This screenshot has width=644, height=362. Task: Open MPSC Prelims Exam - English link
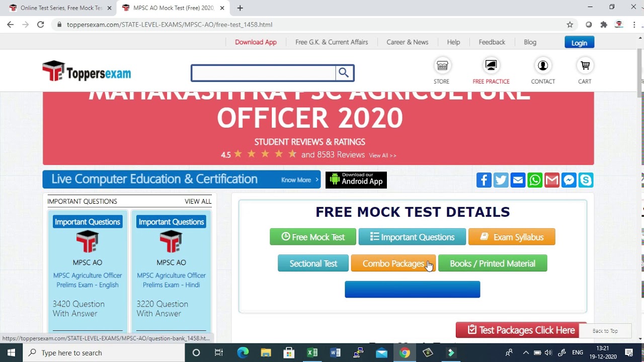click(x=88, y=280)
